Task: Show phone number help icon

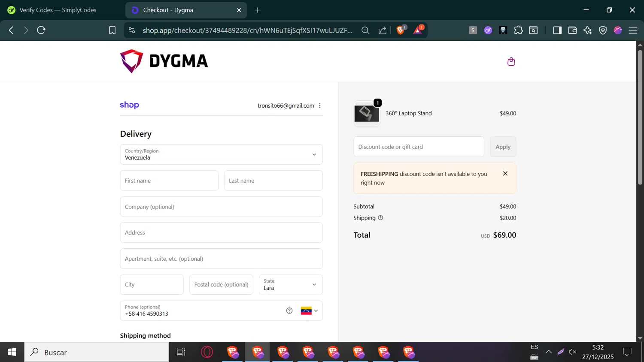Action: [289, 311]
